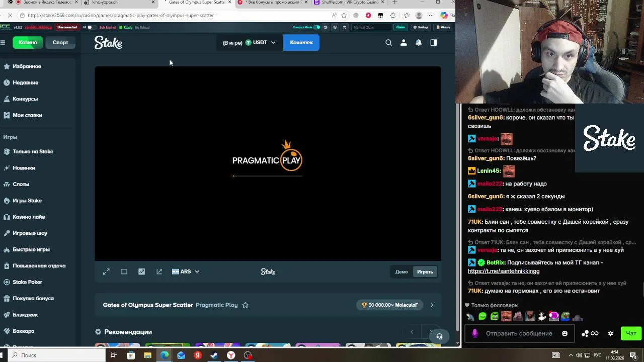Open the live stats chart icon
Image resolution: width=644 pixels, height=362 pixels.
coord(141,271)
